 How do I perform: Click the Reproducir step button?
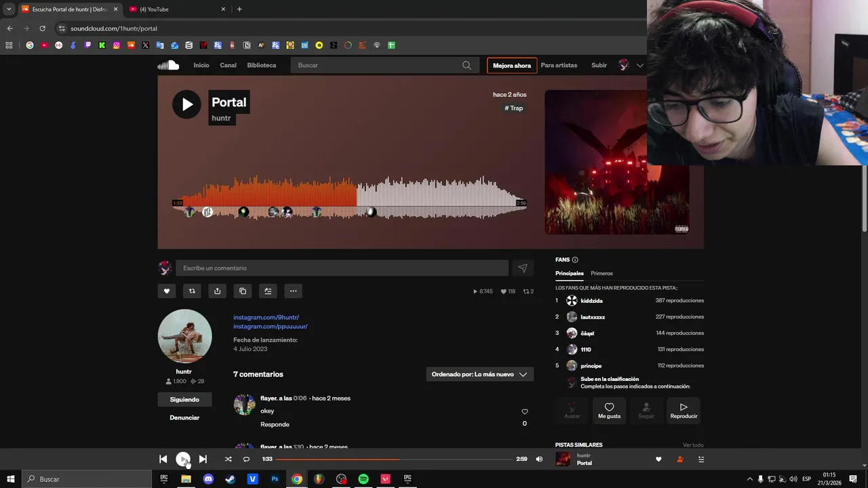(x=684, y=410)
